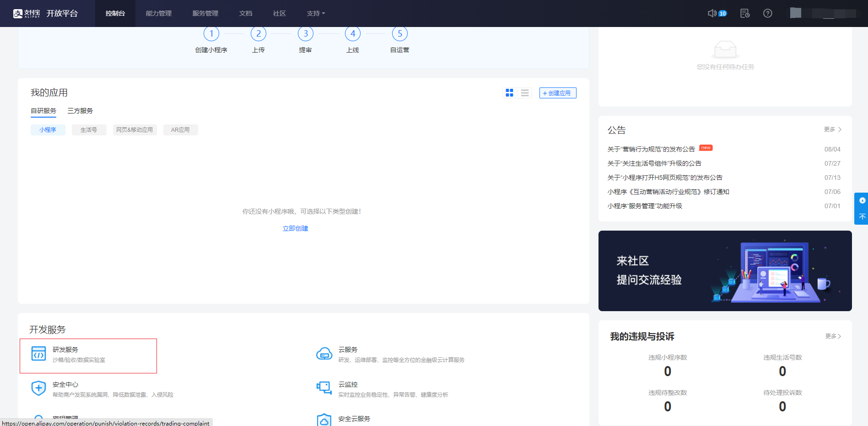Select the AR应用 filter tag
The height and width of the screenshot is (426, 868).
pos(180,129)
